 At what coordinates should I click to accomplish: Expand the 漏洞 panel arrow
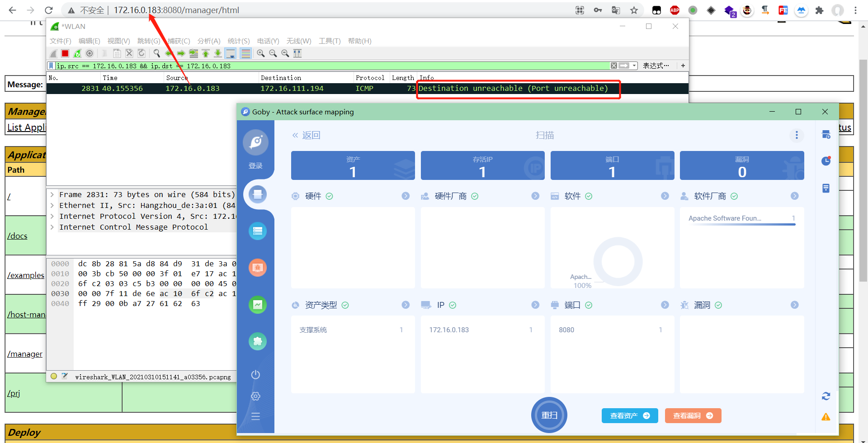pos(795,305)
